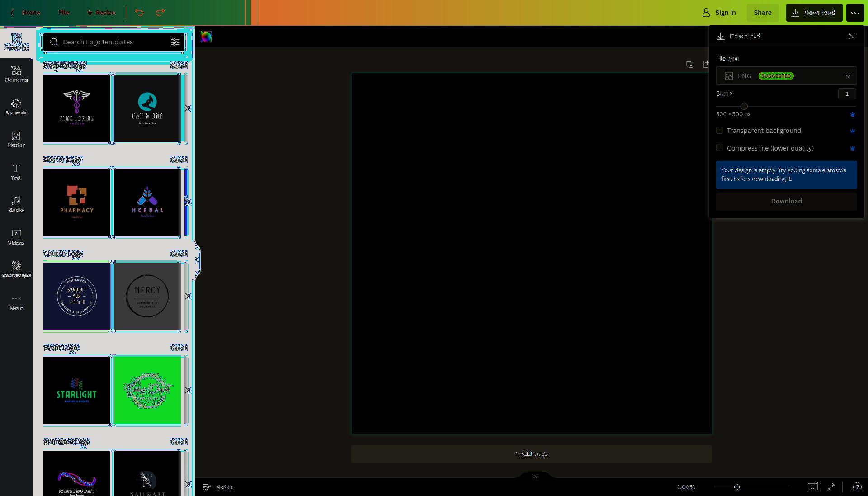Close the Download panel

[x=851, y=36]
